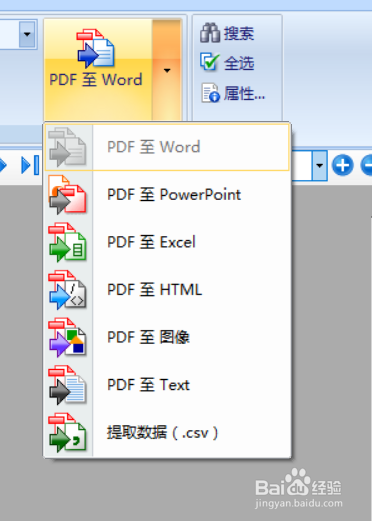Select PDF 至 图像 menu entry
This screenshot has height=521, width=372.
(x=167, y=337)
